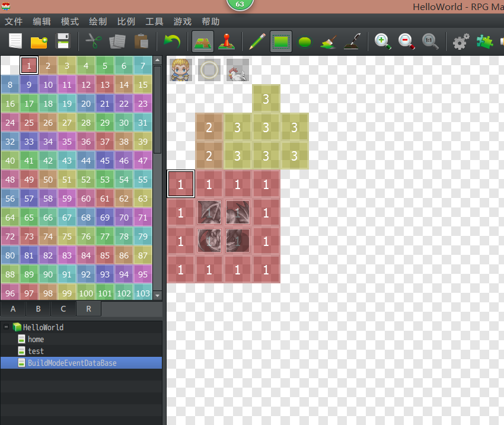Open the 比例 menu
The image size is (504, 425).
(x=126, y=21)
